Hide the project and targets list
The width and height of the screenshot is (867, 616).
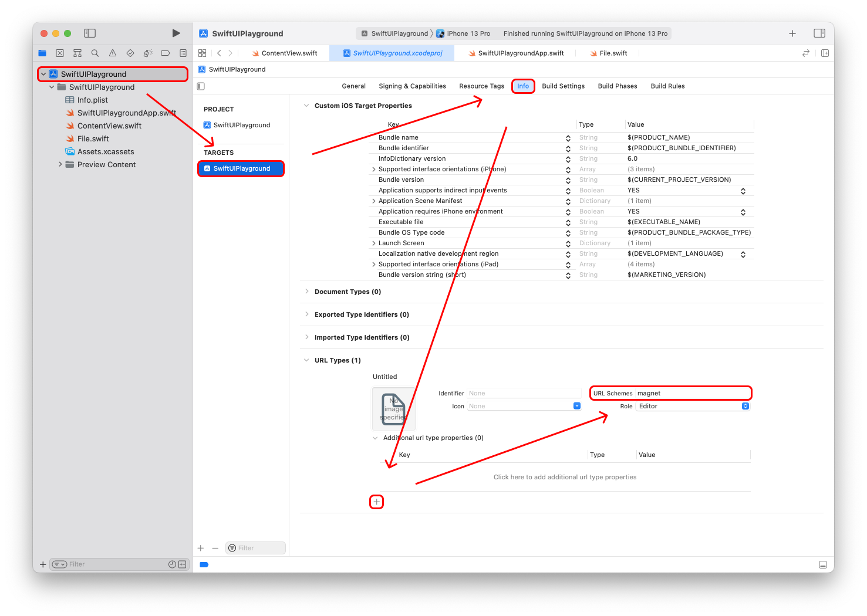(201, 86)
